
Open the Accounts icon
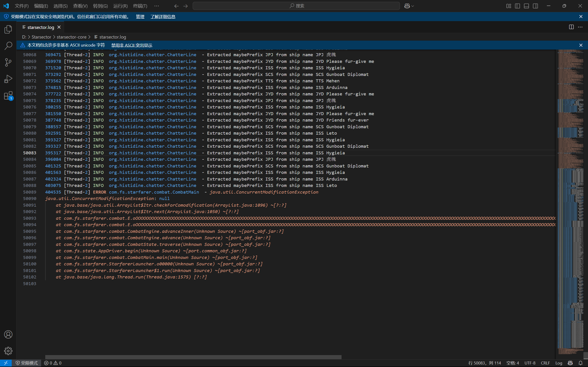(8, 334)
